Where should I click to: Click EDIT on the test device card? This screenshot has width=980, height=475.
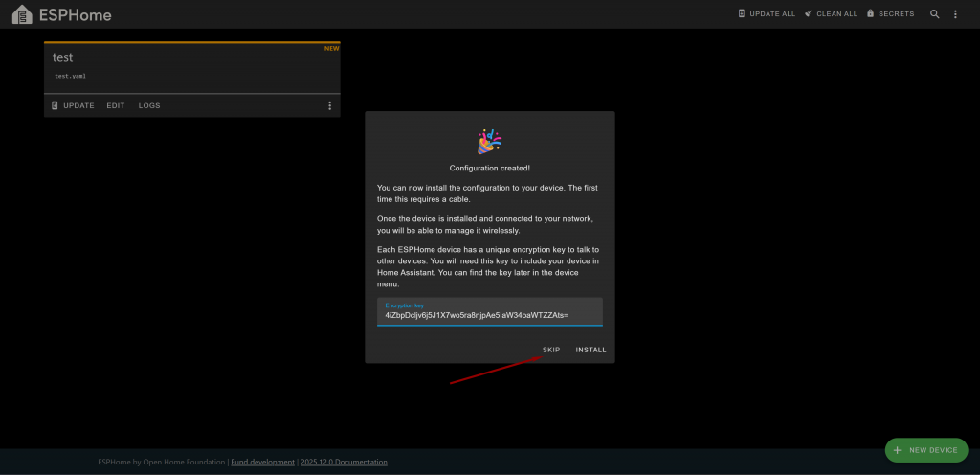click(x=116, y=105)
